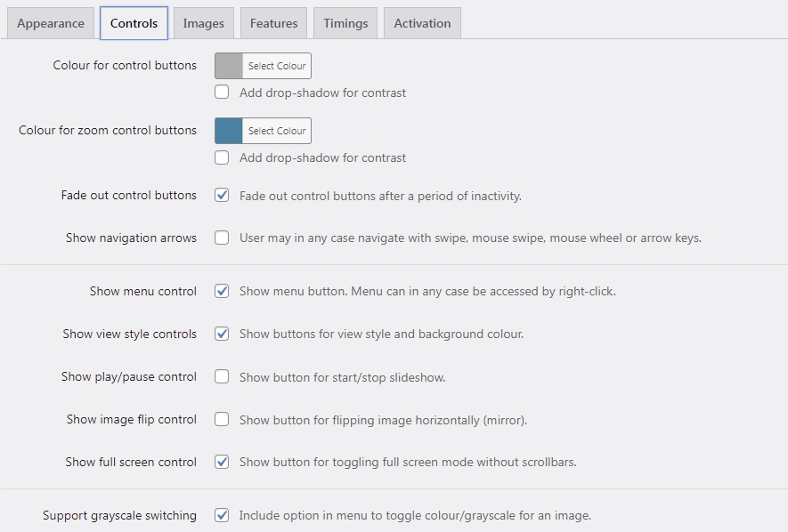Switch to the Appearance tab

[50, 23]
